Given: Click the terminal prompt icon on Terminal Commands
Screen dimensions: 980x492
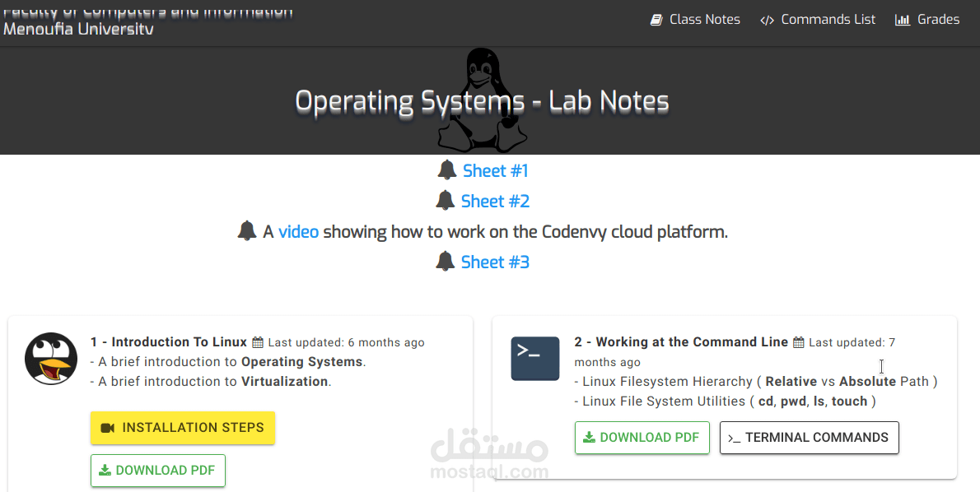Looking at the screenshot, I should pyautogui.click(x=735, y=439).
